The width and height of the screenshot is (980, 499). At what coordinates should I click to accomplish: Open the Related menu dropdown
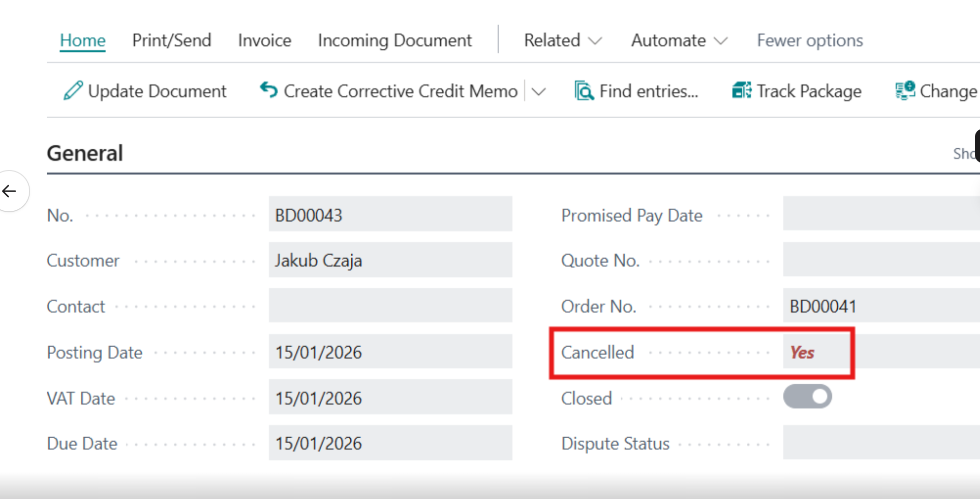click(x=563, y=40)
